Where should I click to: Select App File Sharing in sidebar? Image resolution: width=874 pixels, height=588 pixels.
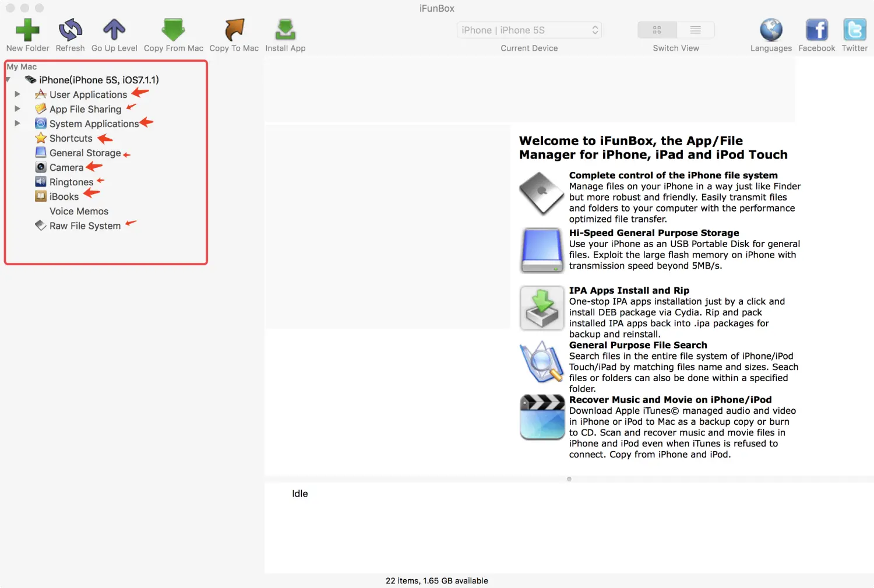(86, 109)
